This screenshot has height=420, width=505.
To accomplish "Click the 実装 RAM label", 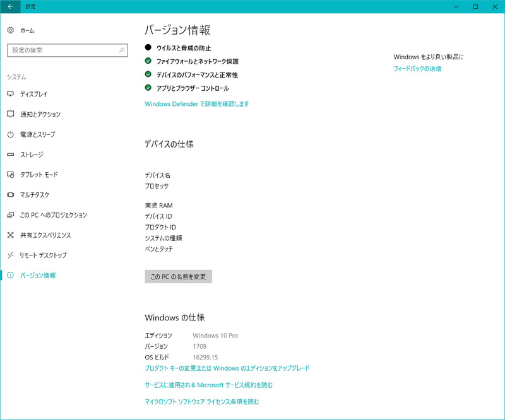I will pos(159,206).
